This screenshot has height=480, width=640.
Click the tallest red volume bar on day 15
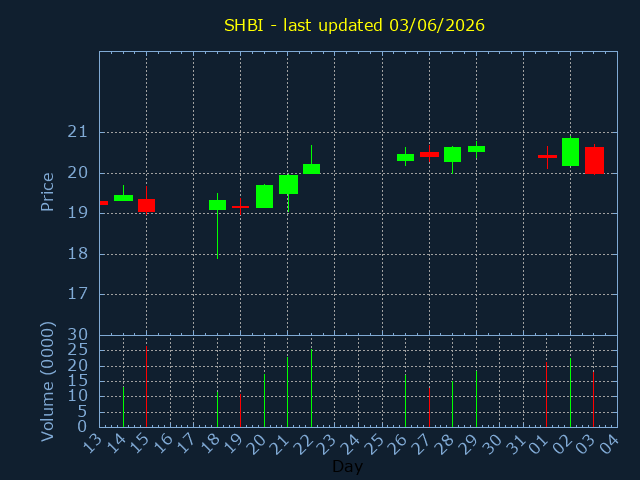click(x=147, y=387)
